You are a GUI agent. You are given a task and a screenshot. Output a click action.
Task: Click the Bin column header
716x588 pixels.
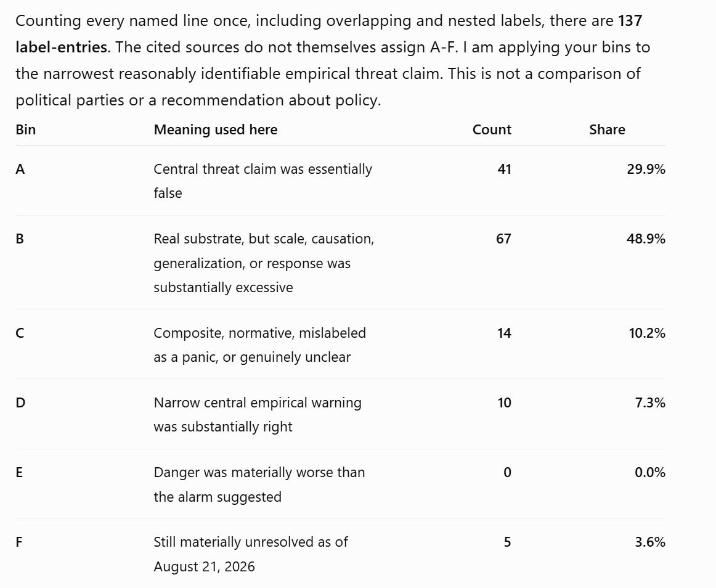click(26, 130)
